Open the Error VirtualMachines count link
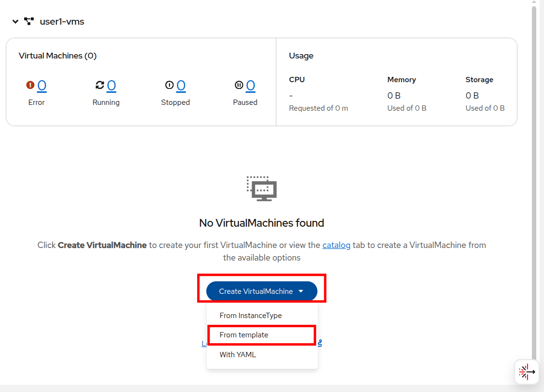 [42, 86]
